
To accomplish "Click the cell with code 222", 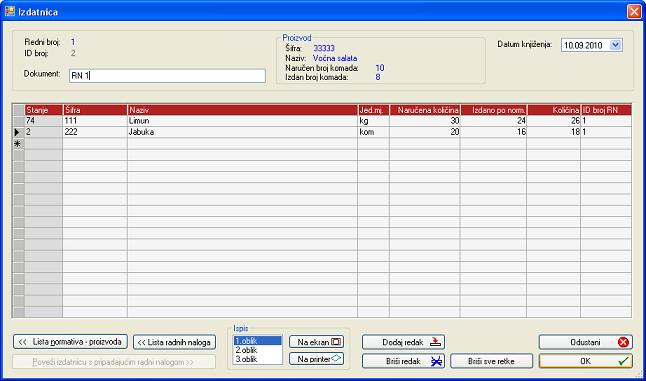I will click(95, 132).
